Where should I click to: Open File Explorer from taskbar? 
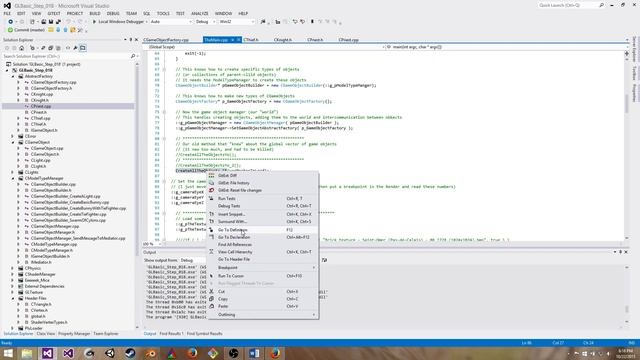click(27, 353)
